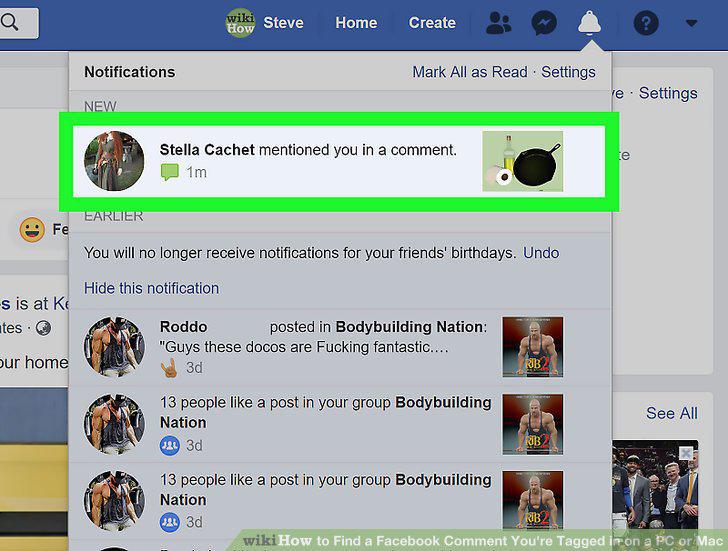
Task: Click Mark All as Read
Action: 470,72
